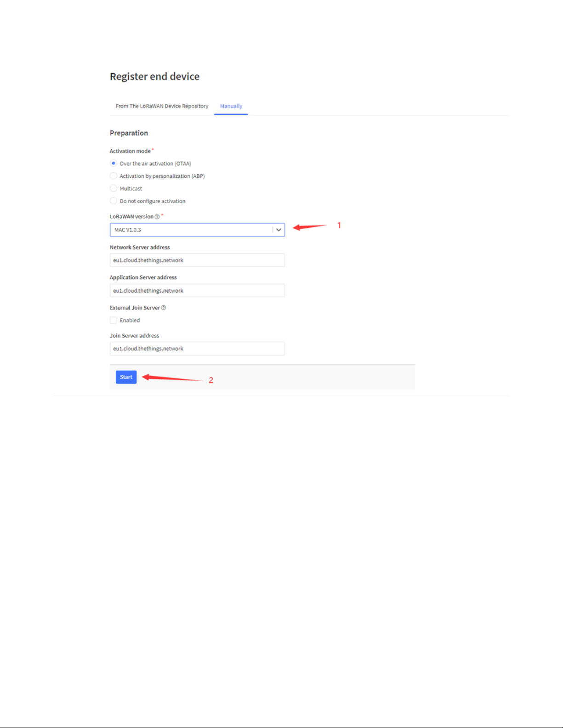Screen dimensions: 563x728
Task: Click the Network Server address label
Action: coord(140,247)
